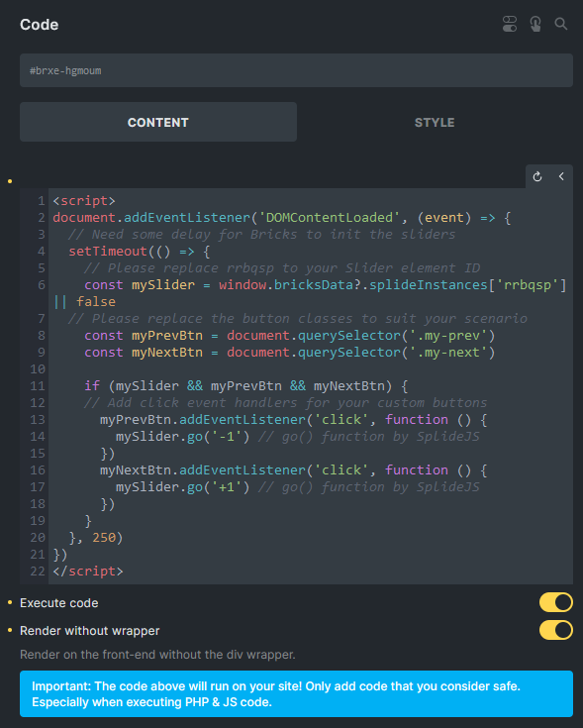Image resolution: width=583 pixels, height=728 pixels.
Task: Open the conditions toggle icon in the header
Action: click(509, 24)
